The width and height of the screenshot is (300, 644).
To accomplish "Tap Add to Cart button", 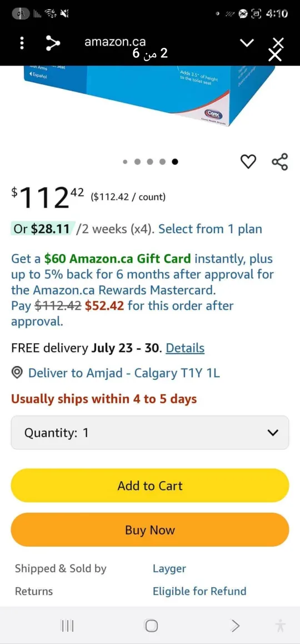I will [x=150, y=486].
